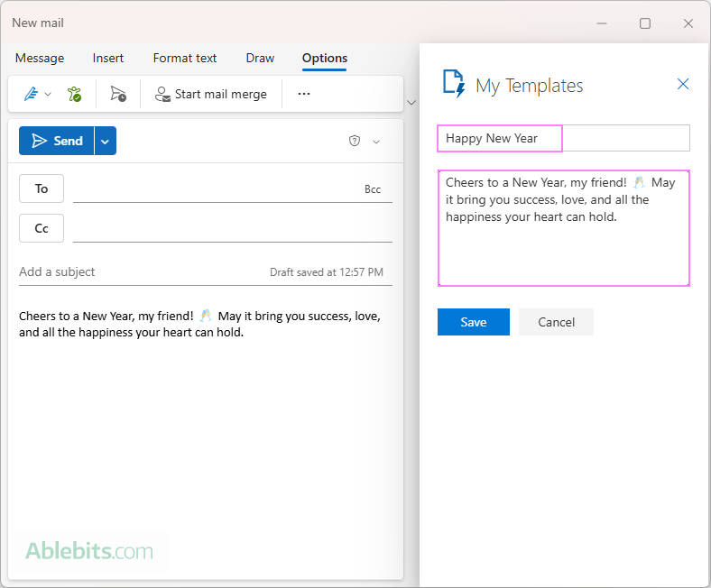
Task: Open the Insert tab
Action: pos(108,58)
